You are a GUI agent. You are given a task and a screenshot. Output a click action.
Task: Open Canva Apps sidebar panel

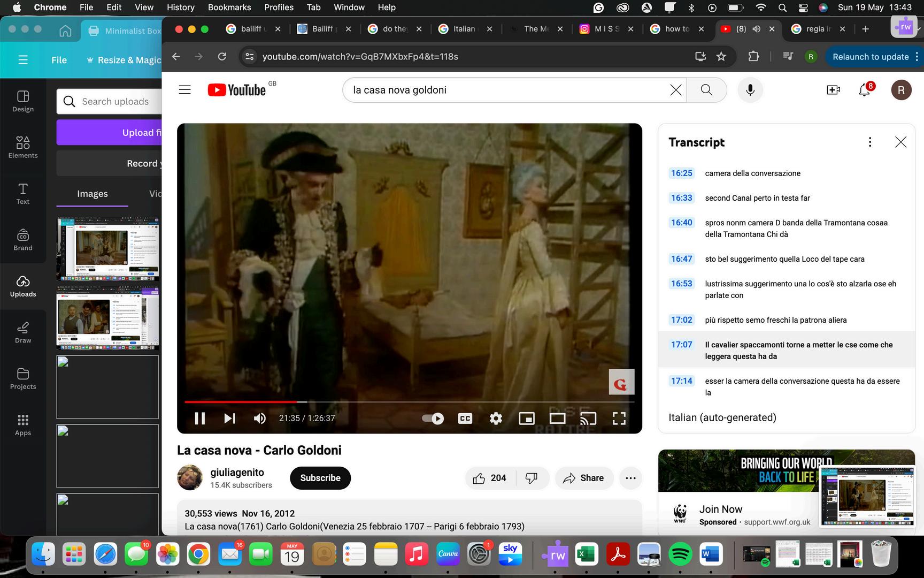click(23, 425)
